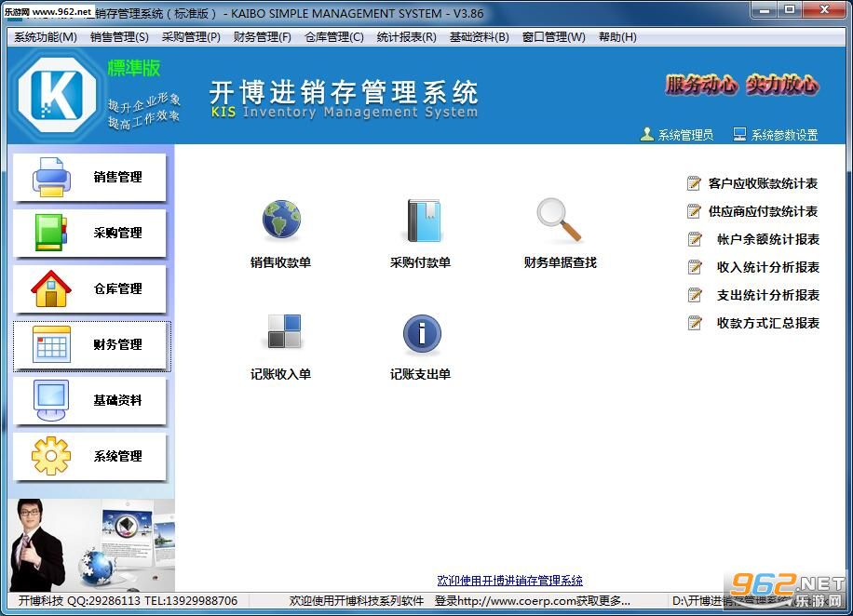Open the 帮助(H) menu
Viewport: 853px width, 616px height.
pyautogui.click(x=617, y=37)
